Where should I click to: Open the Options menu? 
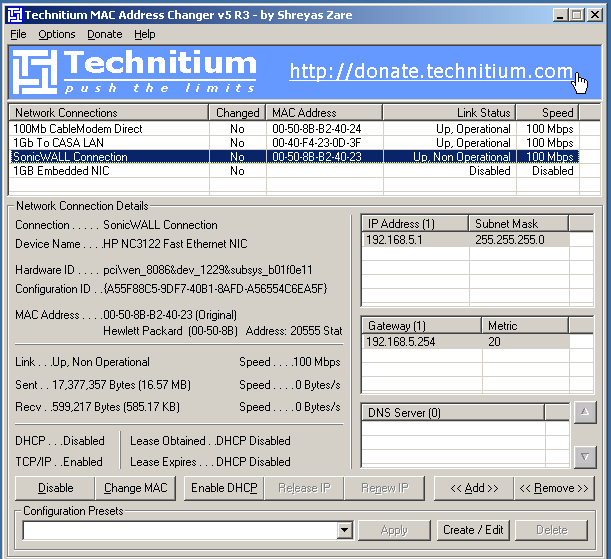[57, 34]
